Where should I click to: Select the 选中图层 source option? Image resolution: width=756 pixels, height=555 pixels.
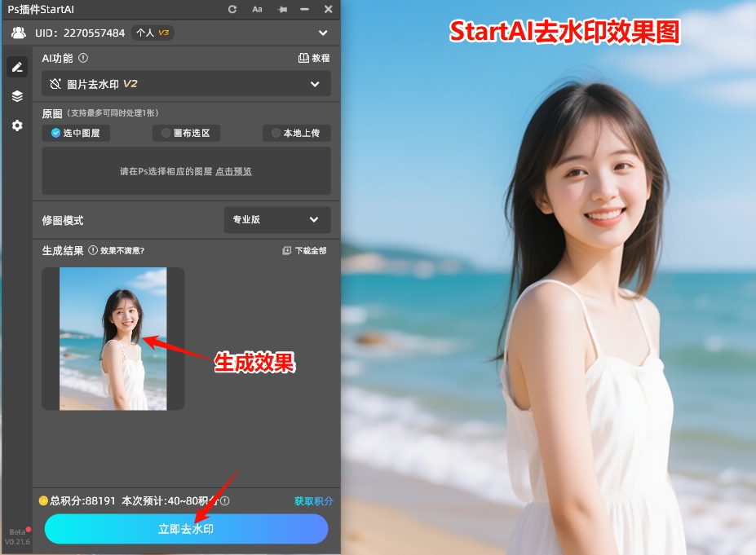pos(75,133)
